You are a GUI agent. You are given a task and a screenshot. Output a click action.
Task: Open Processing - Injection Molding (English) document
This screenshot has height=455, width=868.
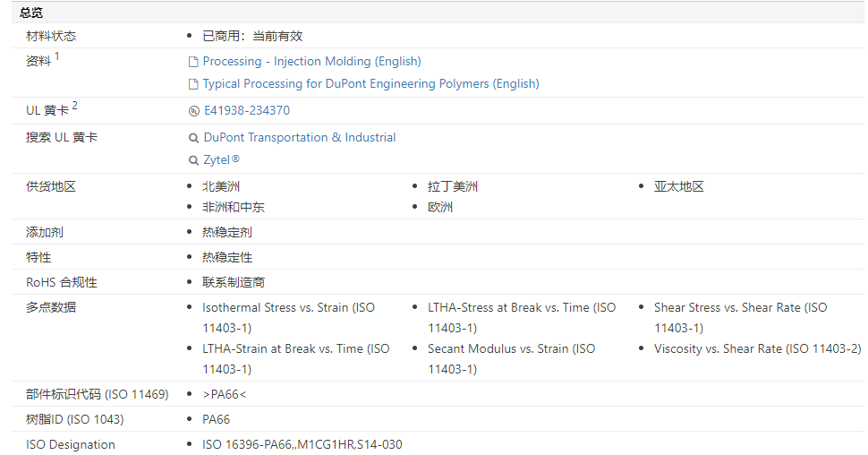pos(311,62)
